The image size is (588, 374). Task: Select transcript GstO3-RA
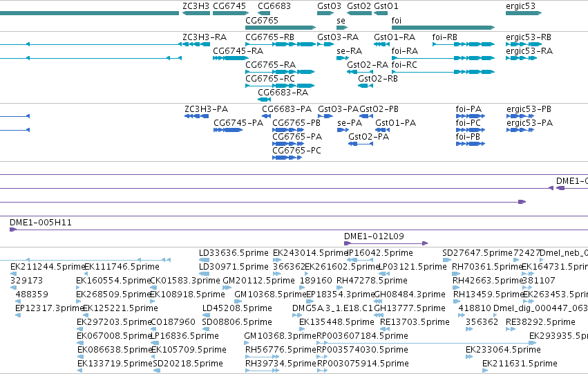click(338, 37)
